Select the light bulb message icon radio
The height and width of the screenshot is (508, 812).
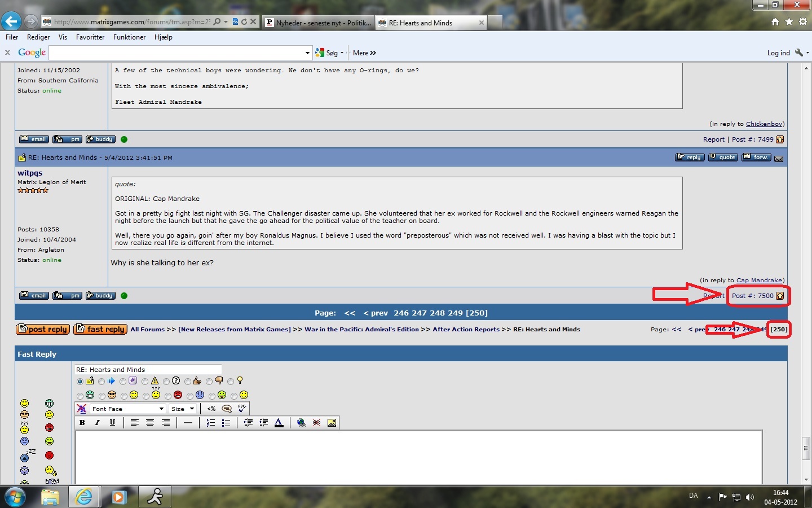[x=231, y=382]
